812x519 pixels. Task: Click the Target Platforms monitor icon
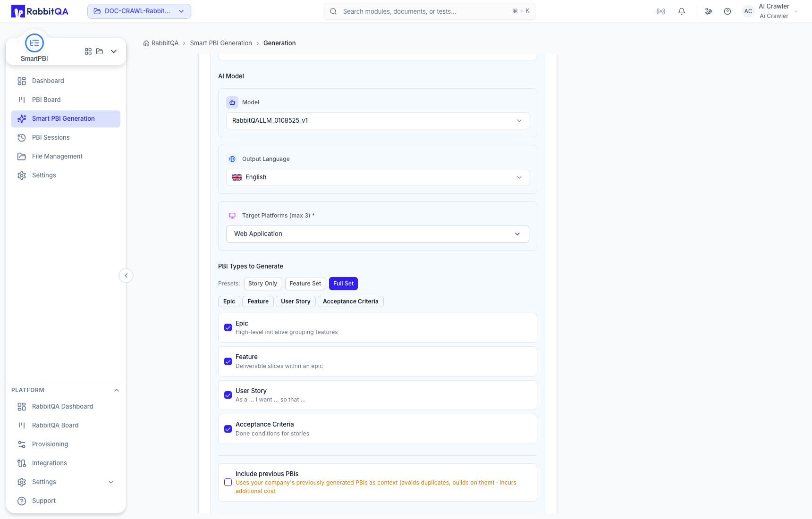point(232,216)
